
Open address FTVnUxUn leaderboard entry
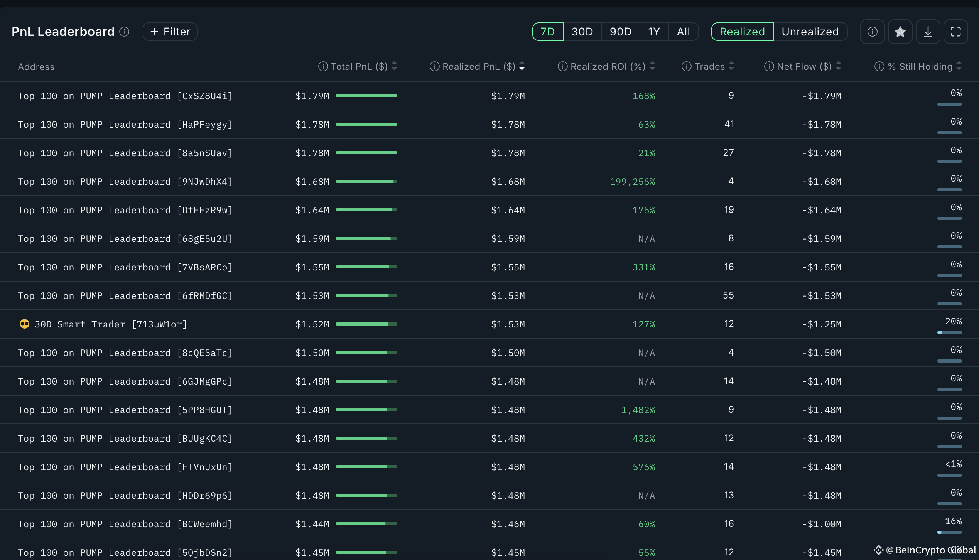tap(125, 467)
